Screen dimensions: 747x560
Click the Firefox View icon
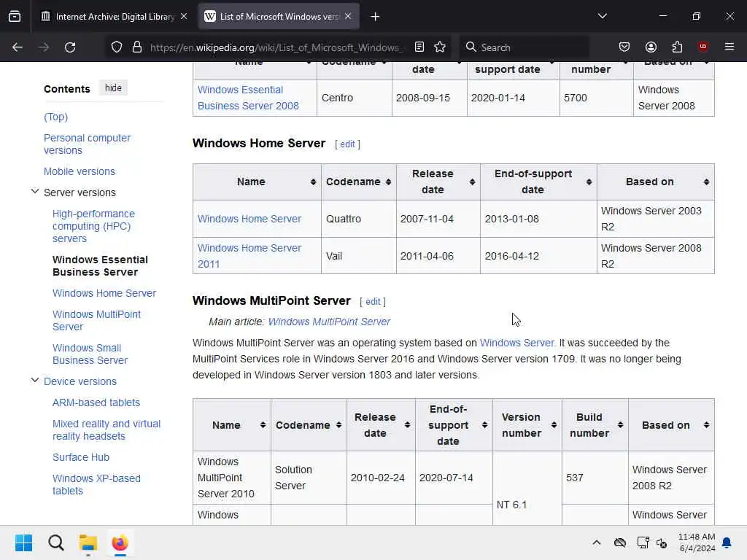pyautogui.click(x=15, y=17)
